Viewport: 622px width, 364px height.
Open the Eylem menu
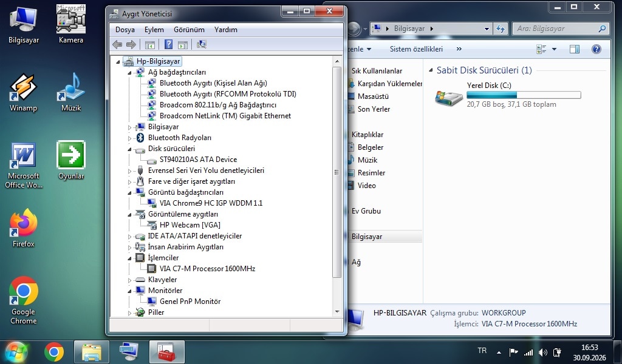[x=154, y=30]
